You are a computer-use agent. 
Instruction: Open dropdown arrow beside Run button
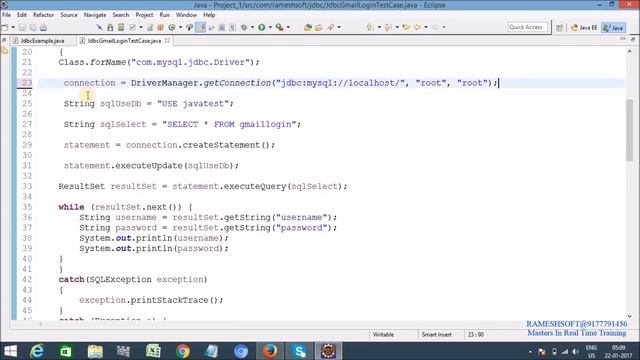270,27
